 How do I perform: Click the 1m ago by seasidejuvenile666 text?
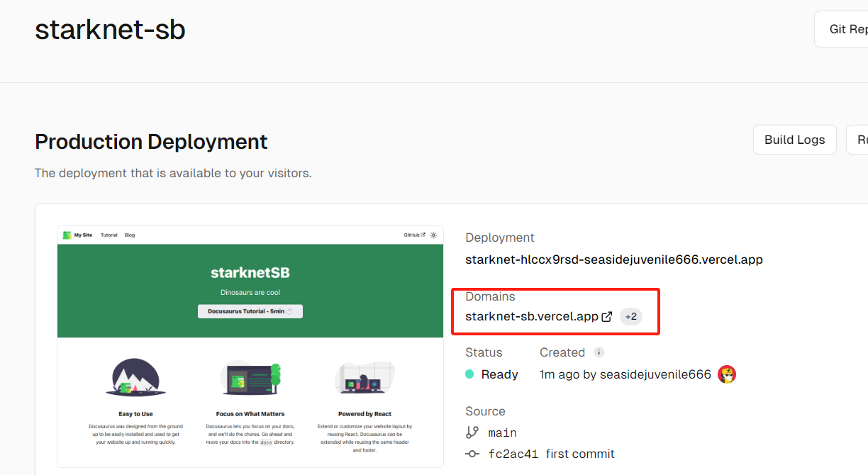tap(625, 374)
